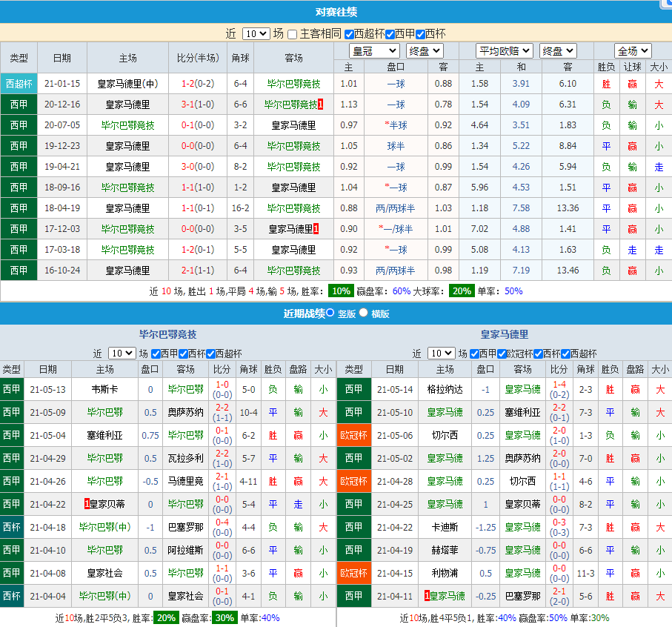Click 韦斯卡 in the 21-05-13 row
672x627 pixels.
pos(105,390)
